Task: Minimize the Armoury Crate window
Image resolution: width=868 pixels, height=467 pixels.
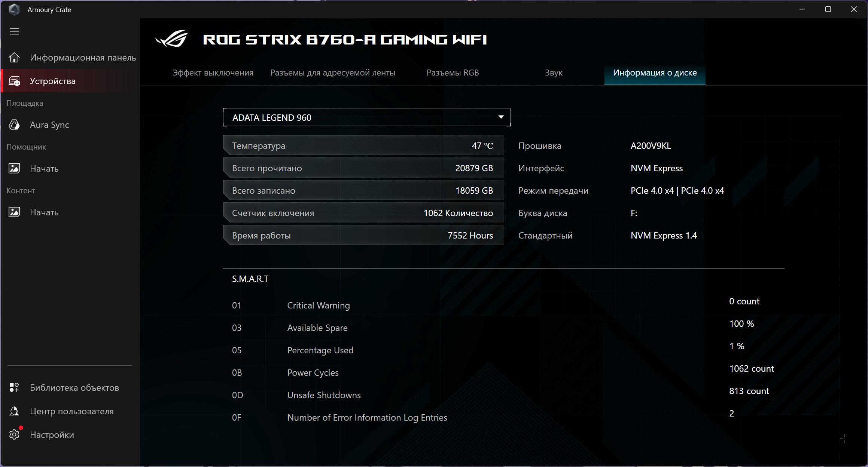Action: [802, 9]
